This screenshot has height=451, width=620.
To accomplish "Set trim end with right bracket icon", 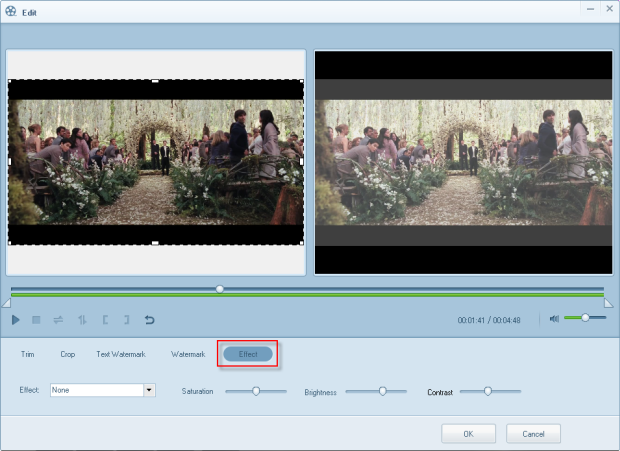I will (126, 320).
